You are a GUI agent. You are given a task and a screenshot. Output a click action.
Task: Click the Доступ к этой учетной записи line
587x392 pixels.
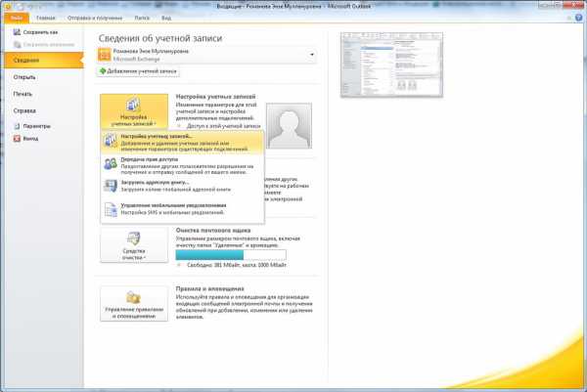click(x=223, y=126)
